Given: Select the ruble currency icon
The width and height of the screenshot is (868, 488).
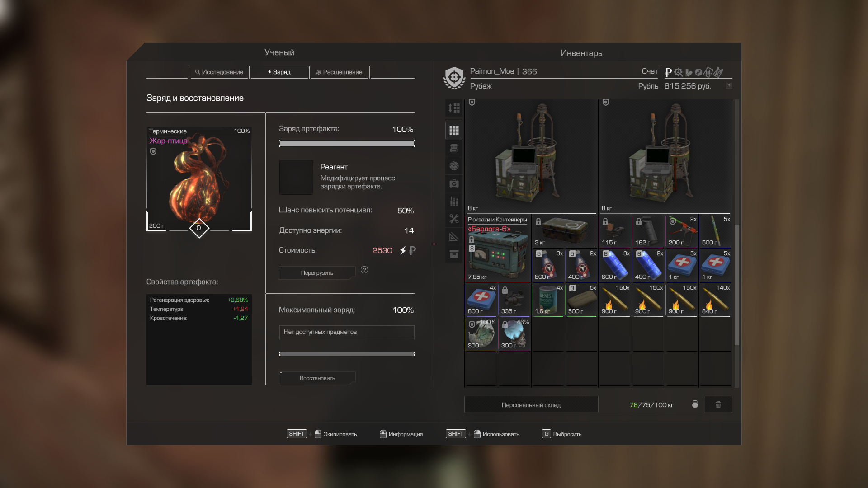Looking at the screenshot, I should coord(668,72).
